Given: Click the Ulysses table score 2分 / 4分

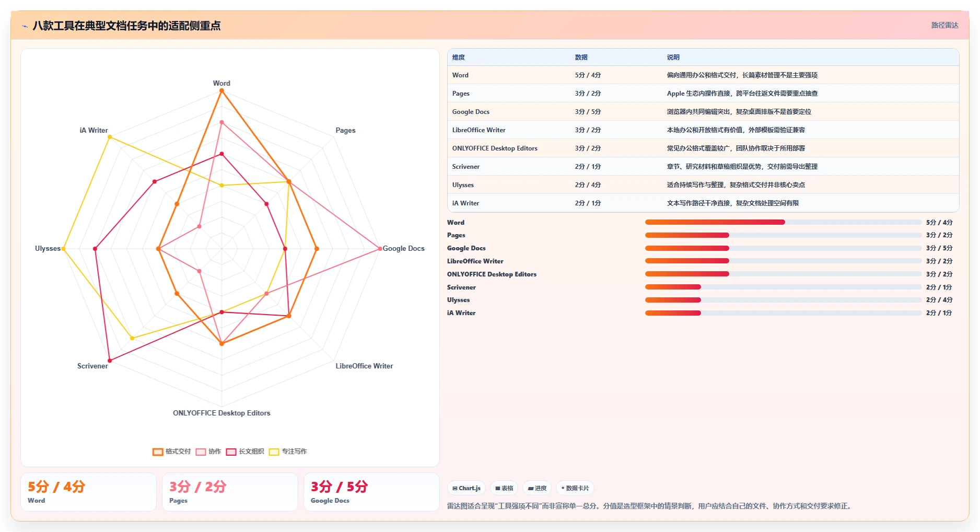Looking at the screenshot, I should point(588,185).
